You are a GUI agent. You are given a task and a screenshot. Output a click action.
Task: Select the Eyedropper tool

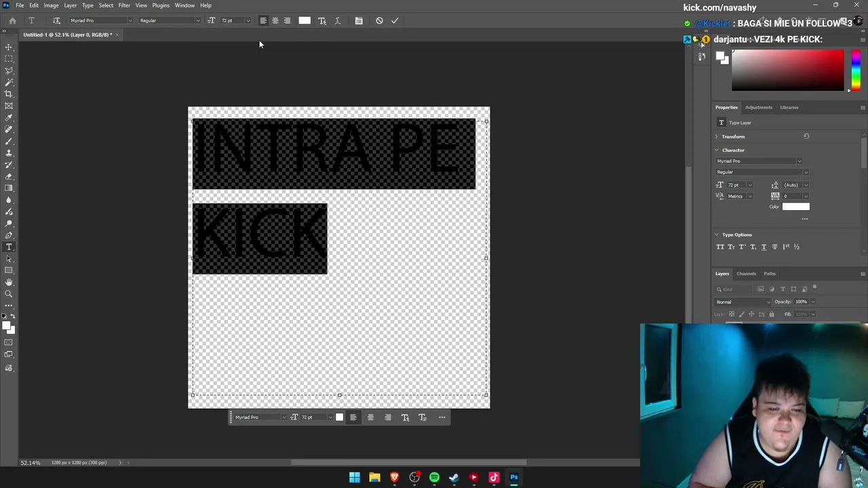[x=9, y=118]
